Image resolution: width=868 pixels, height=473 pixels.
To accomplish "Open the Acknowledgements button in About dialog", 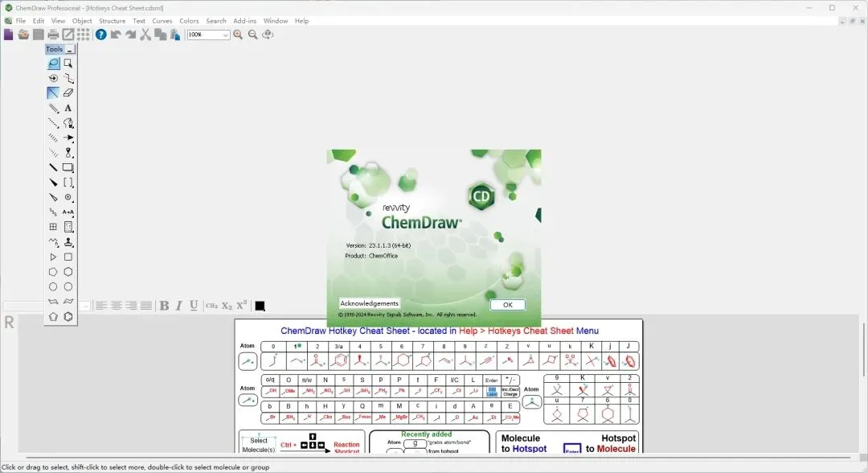I will [369, 303].
